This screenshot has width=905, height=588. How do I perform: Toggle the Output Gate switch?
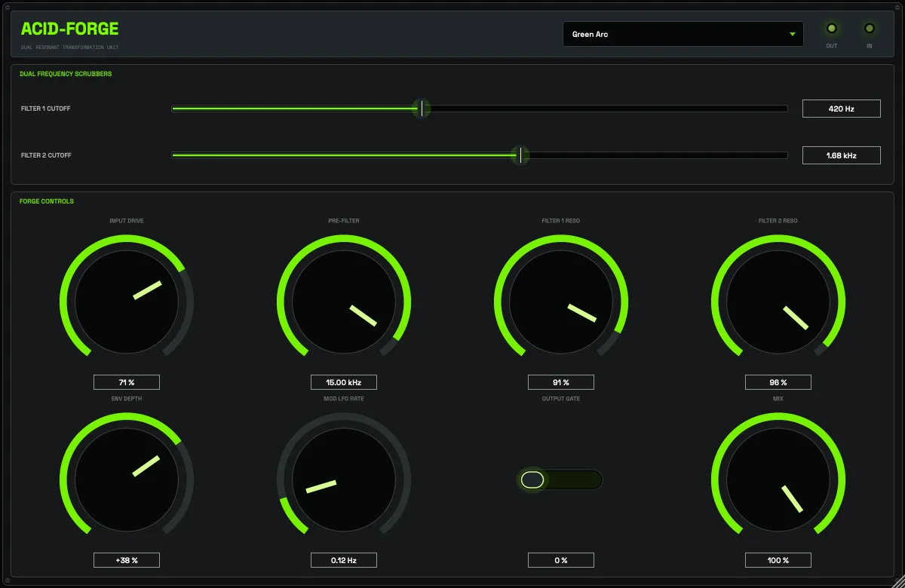[561, 479]
